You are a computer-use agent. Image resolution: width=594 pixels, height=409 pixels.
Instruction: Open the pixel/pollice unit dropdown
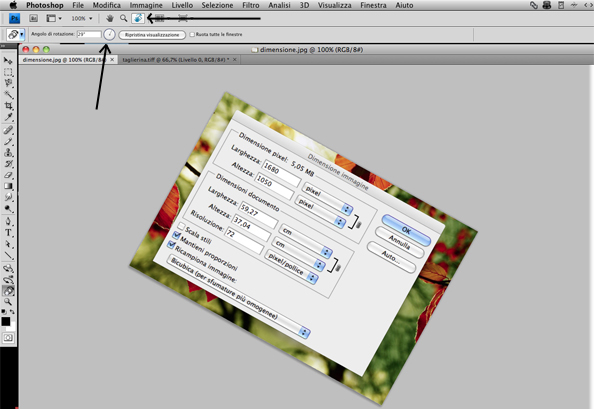(x=291, y=267)
